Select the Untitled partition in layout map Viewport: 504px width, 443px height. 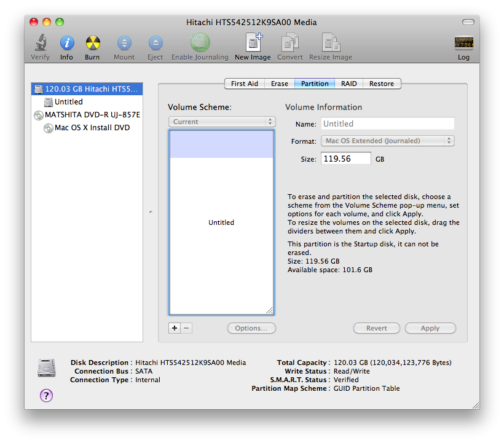[221, 222]
